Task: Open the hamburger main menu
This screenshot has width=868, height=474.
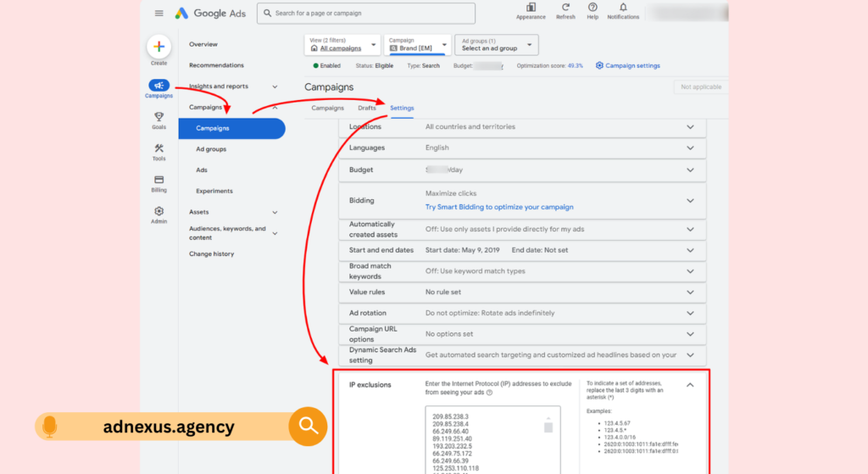Action: pyautogui.click(x=159, y=14)
